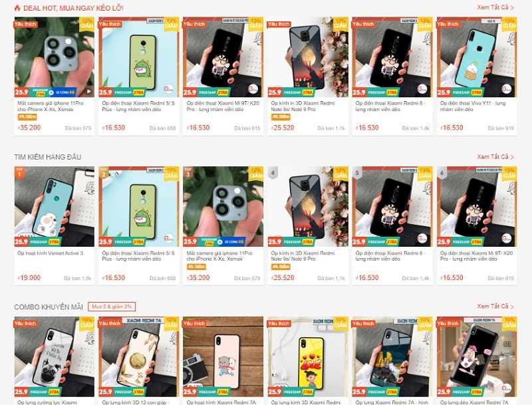Expand Xem Tất Cả for Tìm Kiếm Hàng Đầu
The height and width of the screenshot is (405, 532).
[x=495, y=157]
